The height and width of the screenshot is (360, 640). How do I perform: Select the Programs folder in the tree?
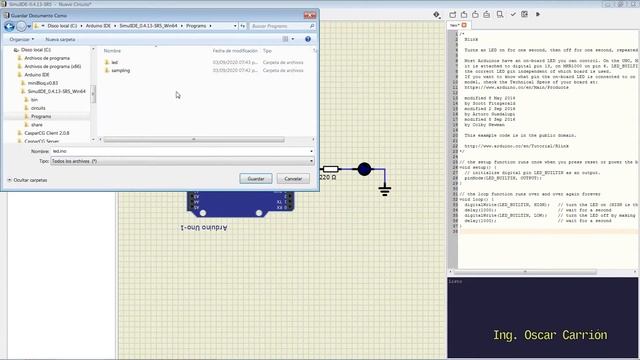click(41, 116)
